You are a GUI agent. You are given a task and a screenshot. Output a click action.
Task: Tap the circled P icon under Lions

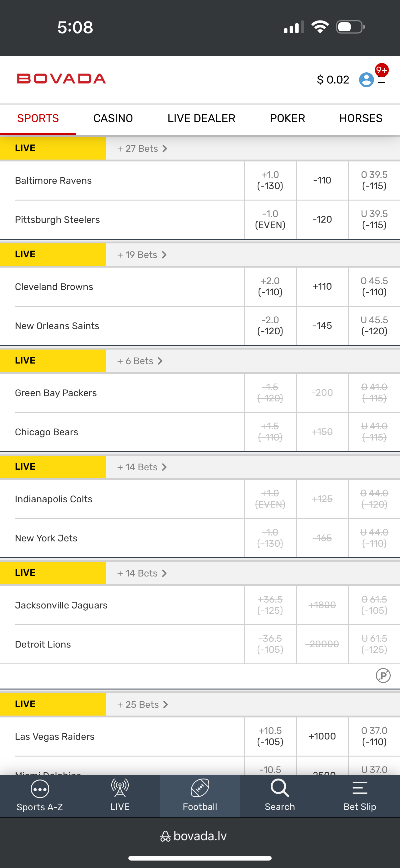(x=383, y=676)
